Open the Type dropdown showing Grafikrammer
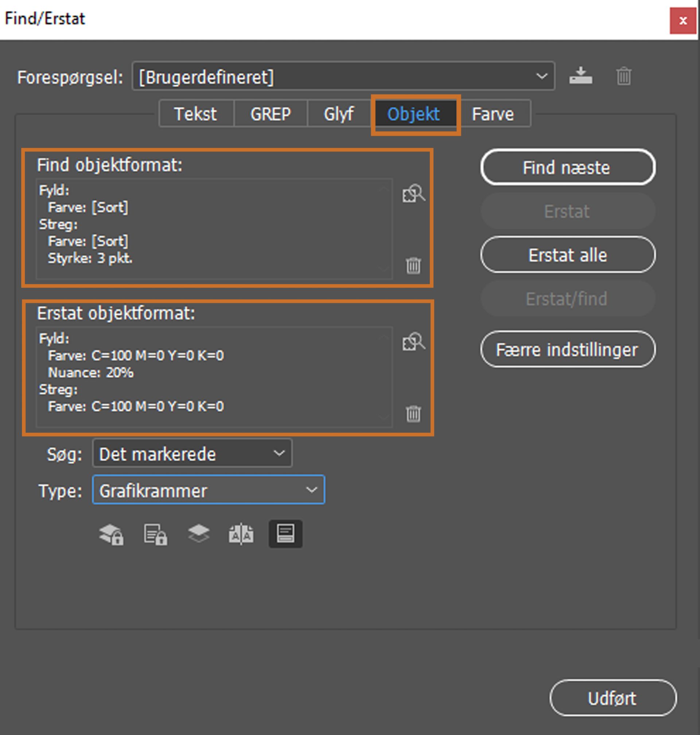This screenshot has width=700, height=735. pos(208,490)
